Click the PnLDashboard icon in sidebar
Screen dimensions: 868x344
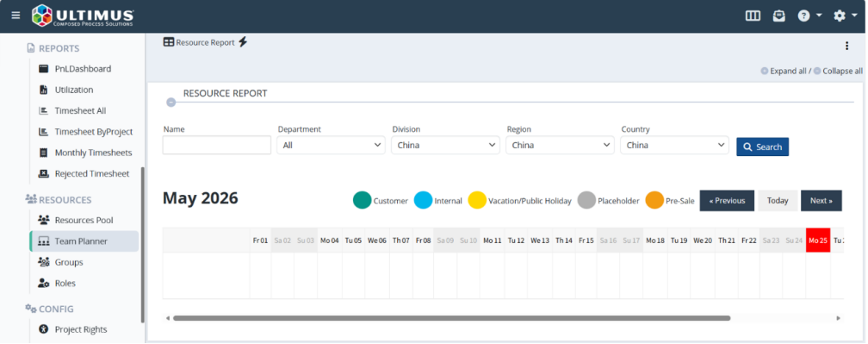44,69
